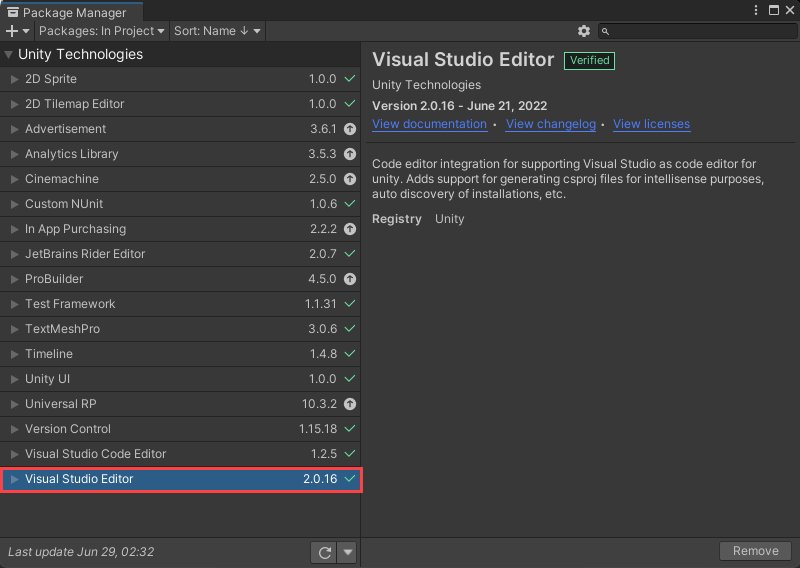Collapse the Unity Technologies group

click(x=9, y=55)
